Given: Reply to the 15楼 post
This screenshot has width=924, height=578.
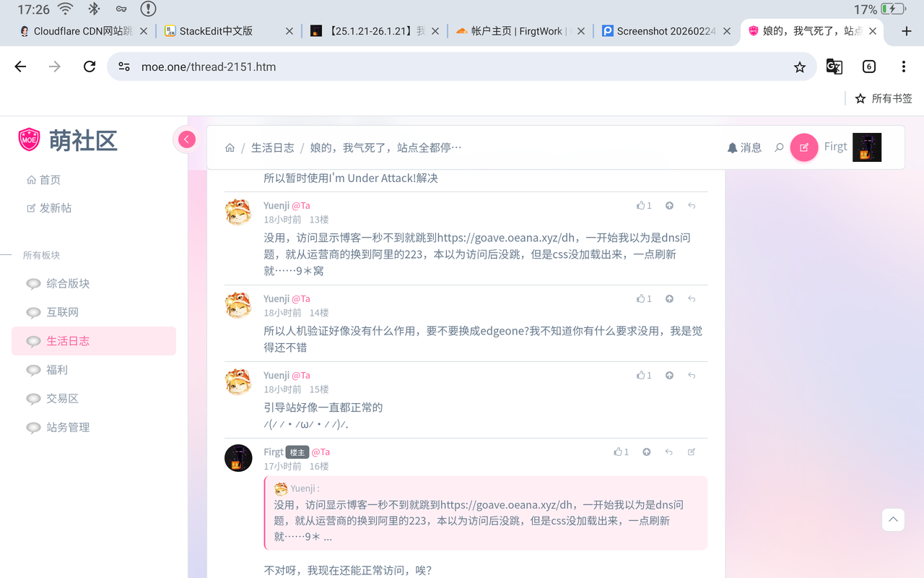Looking at the screenshot, I should [692, 376].
